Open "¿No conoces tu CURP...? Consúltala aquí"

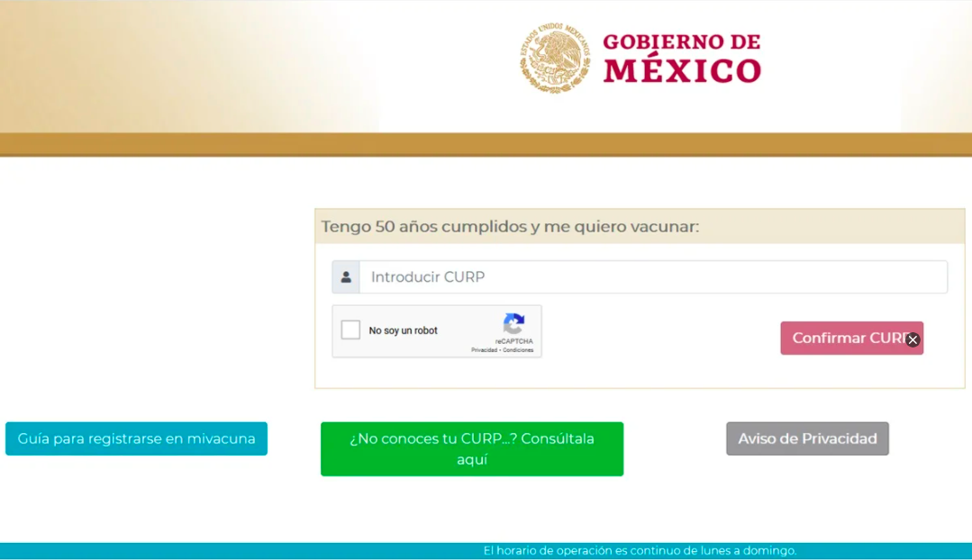pos(472,449)
